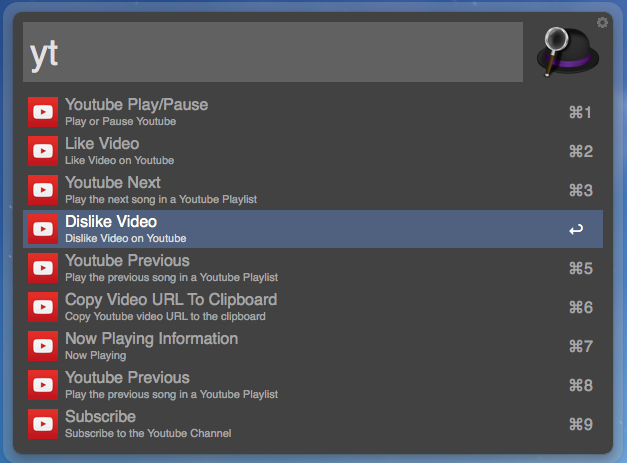Click the gear preferences icon in the top-right corner

602,22
